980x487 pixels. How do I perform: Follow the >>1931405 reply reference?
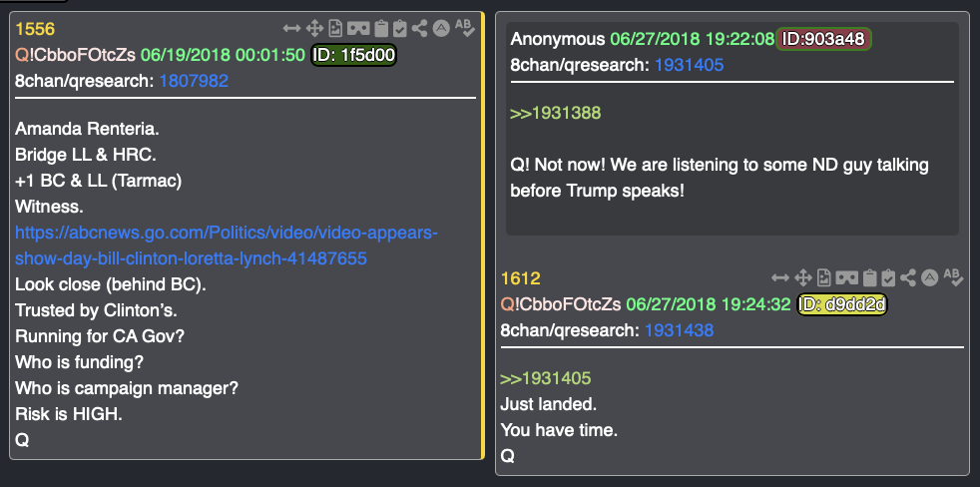click(x=546, y=378)
